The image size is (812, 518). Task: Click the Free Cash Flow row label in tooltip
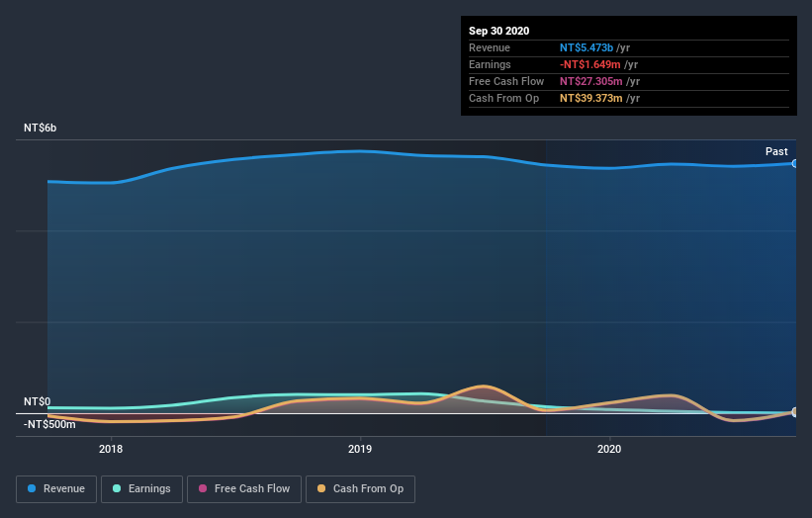coord(506,81)
